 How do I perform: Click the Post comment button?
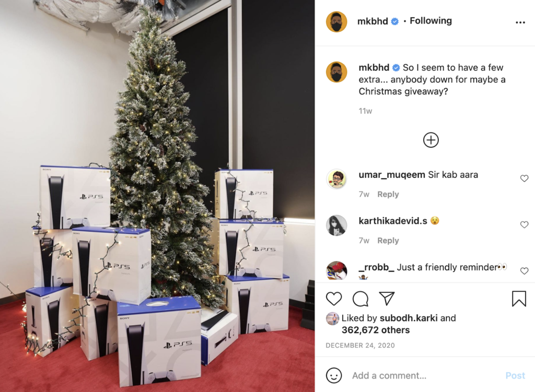pyautogui.click(x=515, y=375)
